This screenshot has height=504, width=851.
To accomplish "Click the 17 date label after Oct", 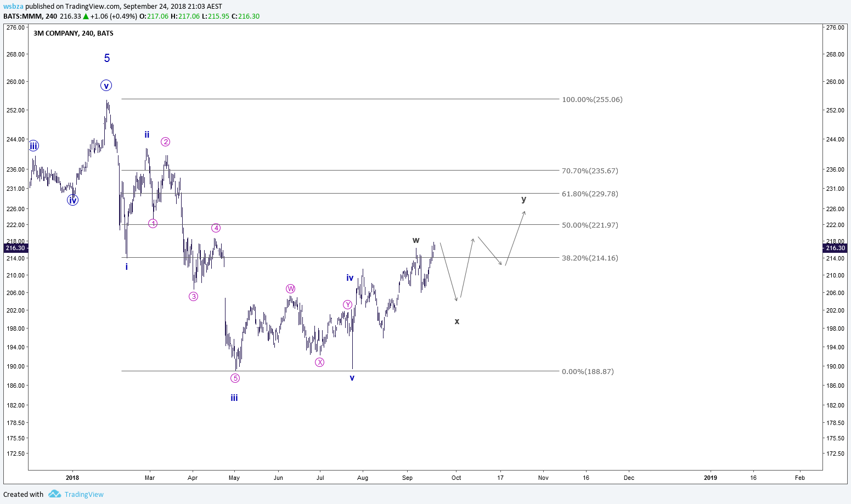I will (x=500, y=478).
